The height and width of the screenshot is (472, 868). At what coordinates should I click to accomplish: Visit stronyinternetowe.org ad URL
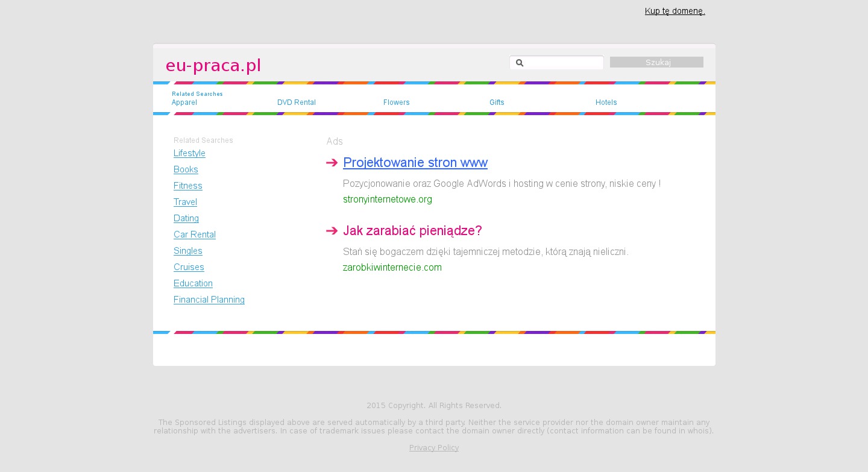[387, 200]
